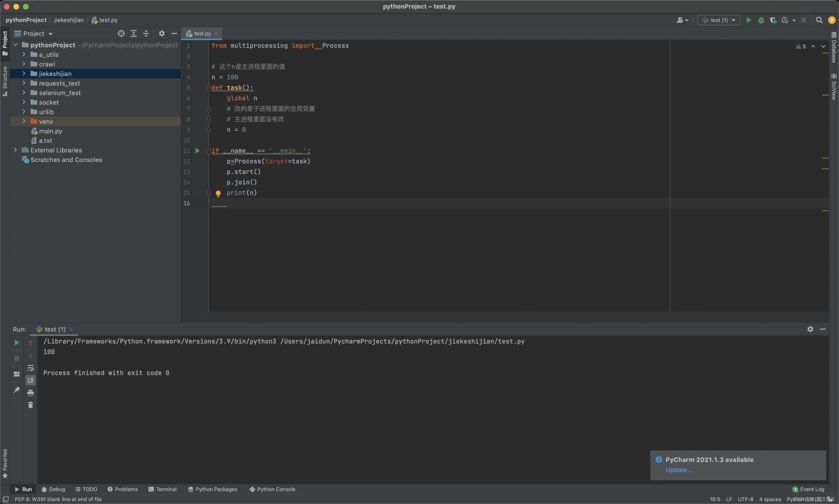This screenshot has height=504, width=839.
Task: Expand the crawl folder
Action: pos(24,64)
